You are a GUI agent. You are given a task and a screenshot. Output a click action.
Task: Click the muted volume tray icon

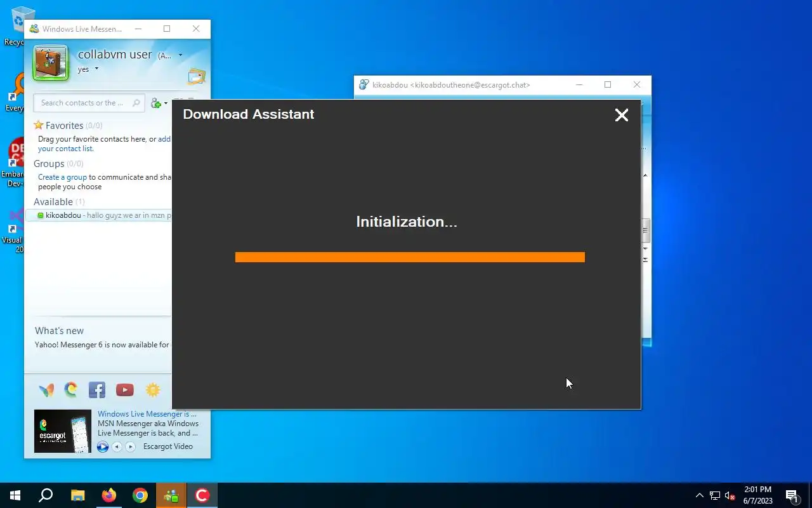tap(730, 495)
